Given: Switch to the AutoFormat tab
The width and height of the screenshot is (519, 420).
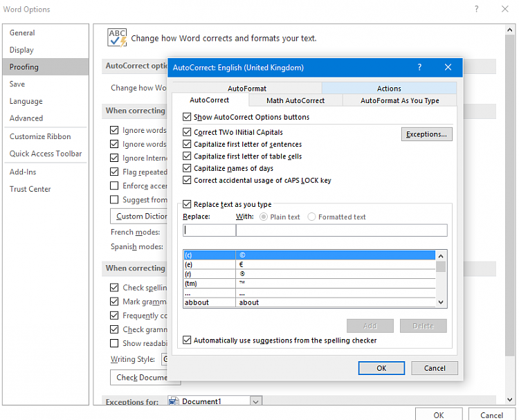Looking at the screenshot, I should click(x=247, y=89).
